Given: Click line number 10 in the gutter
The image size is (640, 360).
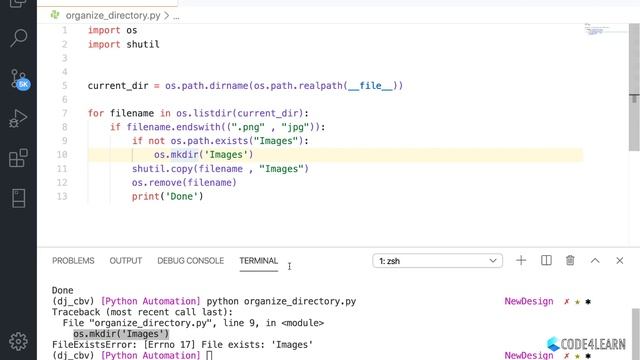Looking at the screenshot, I should click(62, 155).
